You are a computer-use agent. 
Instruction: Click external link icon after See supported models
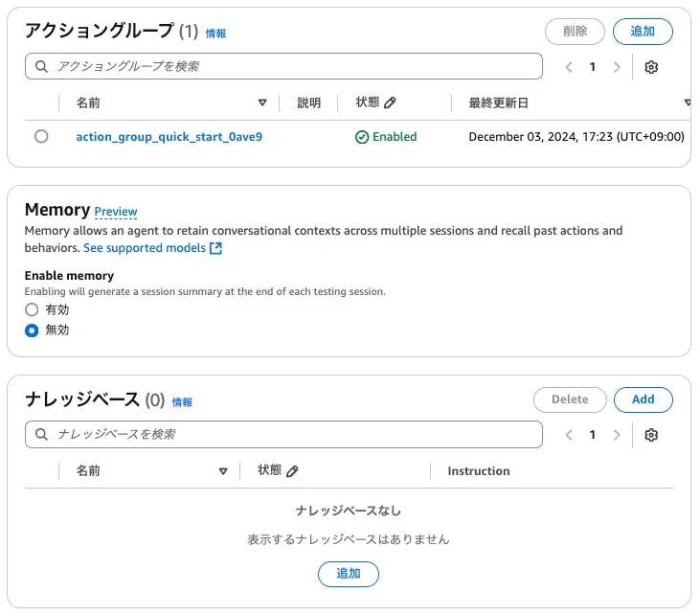215,248
